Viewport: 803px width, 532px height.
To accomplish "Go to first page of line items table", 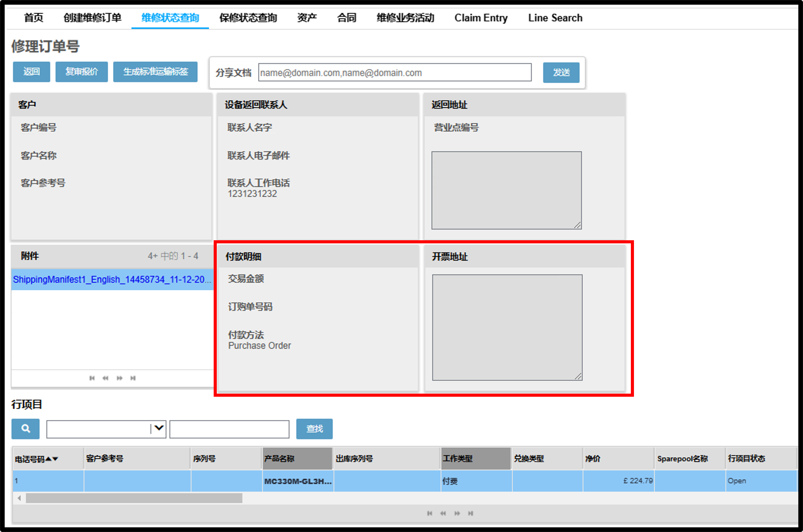I will click(430, 513).
